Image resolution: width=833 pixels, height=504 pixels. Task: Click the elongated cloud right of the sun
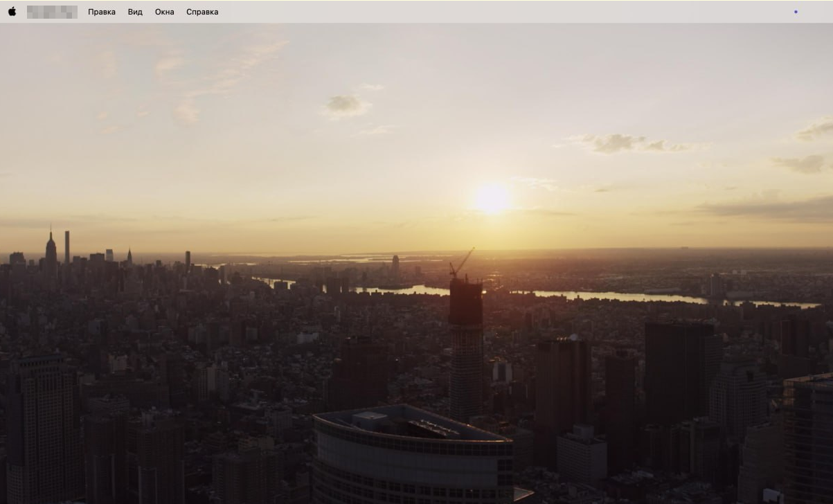pyautogui.click(x=627, y=143)
